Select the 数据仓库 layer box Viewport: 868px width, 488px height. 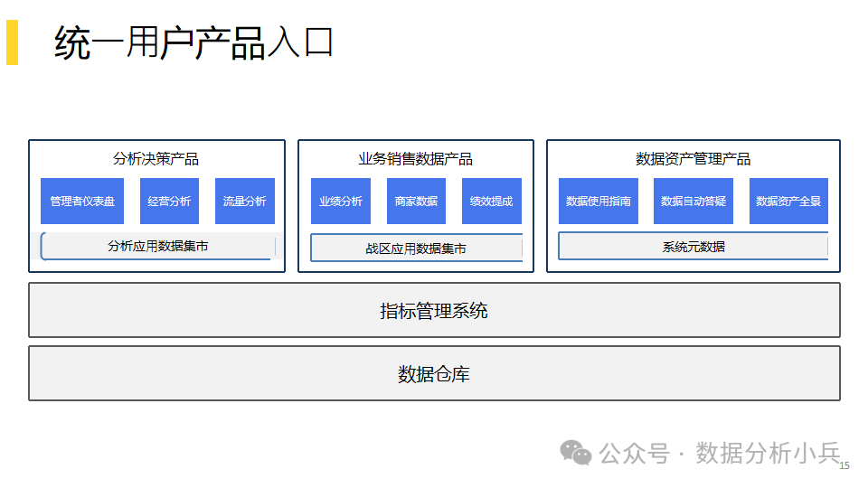(x=434, y=373)
